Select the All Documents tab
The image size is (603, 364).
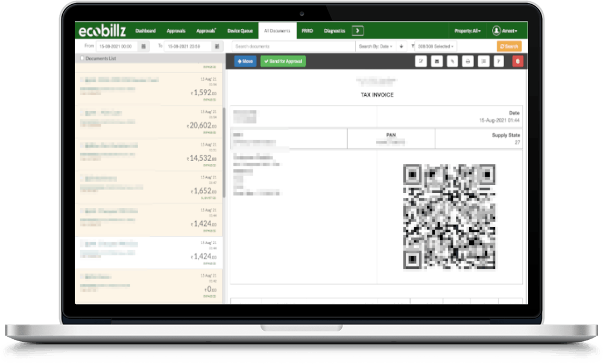pos(277,31)
